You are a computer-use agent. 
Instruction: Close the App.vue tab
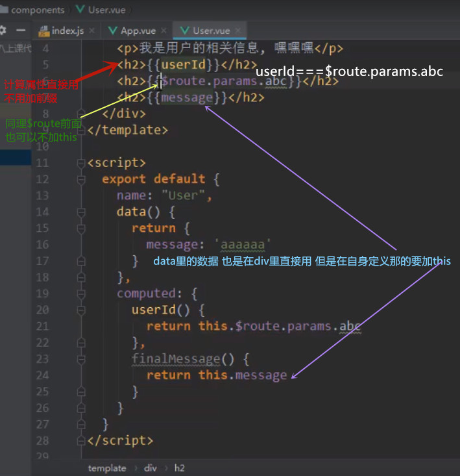pos(163,31)
